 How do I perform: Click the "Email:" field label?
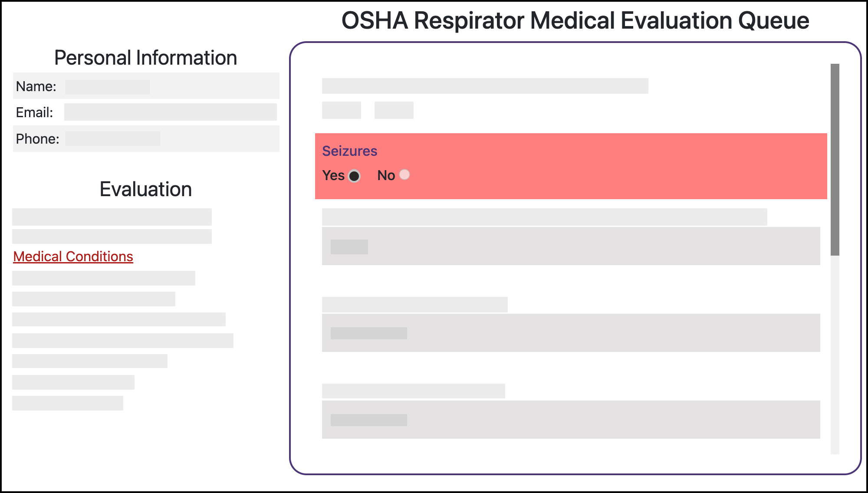(x=34, y=112)
